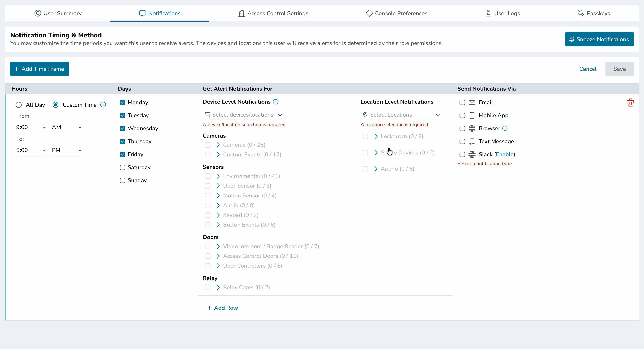Enable Email notifications checkbox

coord(462,102)
